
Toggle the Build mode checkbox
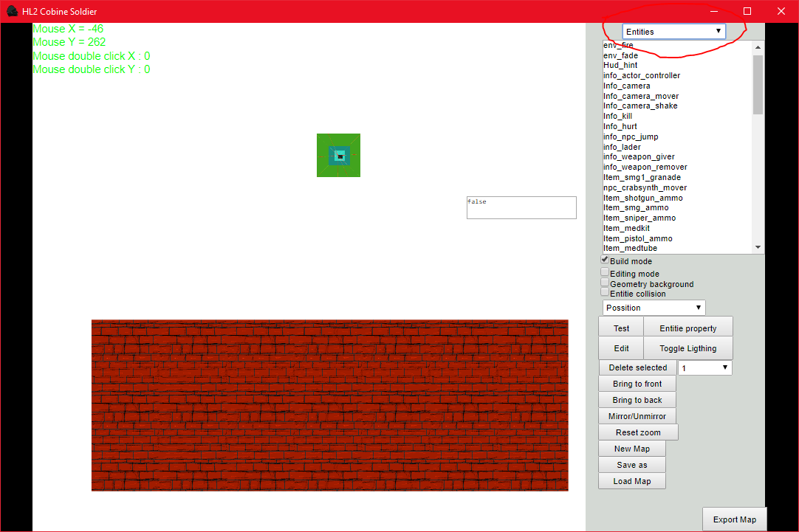605,260
